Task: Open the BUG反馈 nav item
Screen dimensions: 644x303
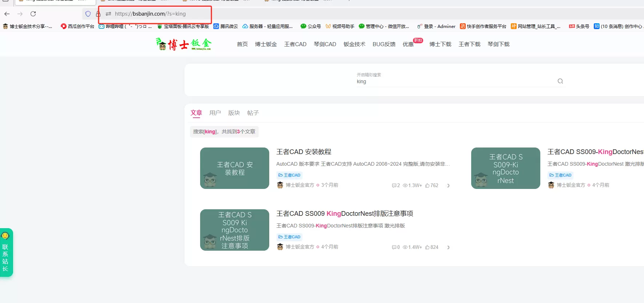Action: [384, 44]
